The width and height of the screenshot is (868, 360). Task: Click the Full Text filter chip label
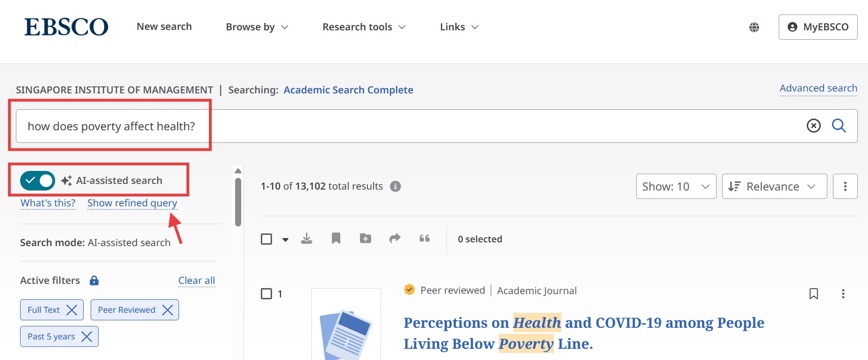pos(43,310)
